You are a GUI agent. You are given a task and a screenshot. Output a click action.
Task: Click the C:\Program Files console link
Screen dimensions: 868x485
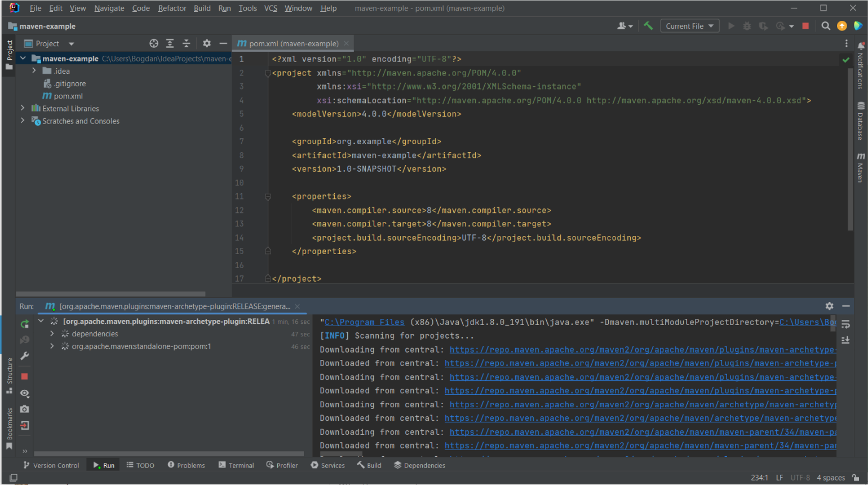point(365,322)
